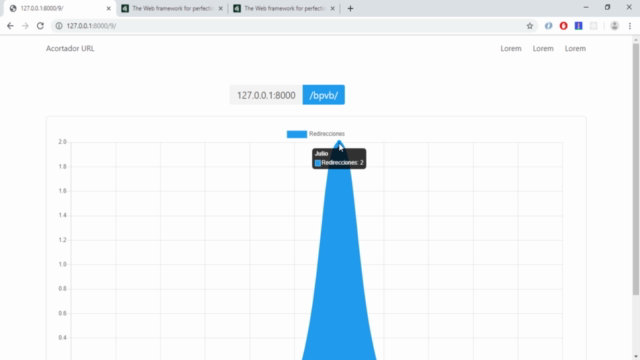Open a new tab with the plus button

click(350, 9)
